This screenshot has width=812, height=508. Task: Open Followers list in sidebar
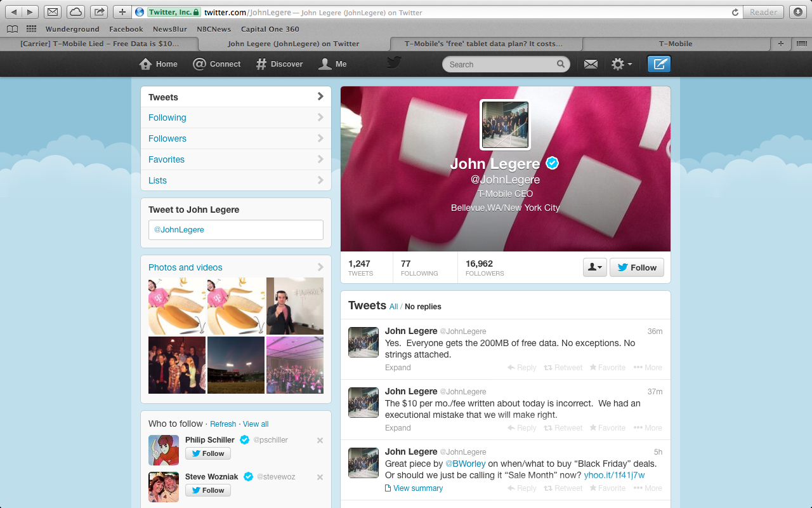click(236, 138)
